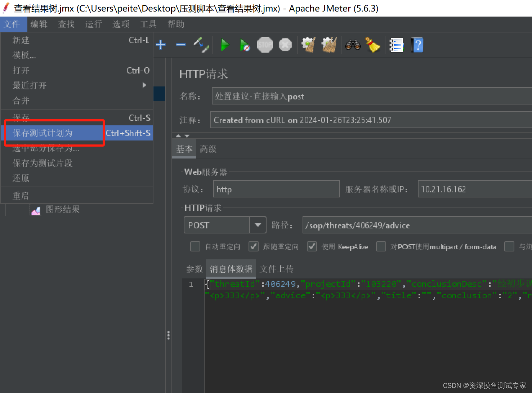The width and height of the screenshot is (532, 393).
Task: Choose 还原 menu entry
Action: coord(77,178)
